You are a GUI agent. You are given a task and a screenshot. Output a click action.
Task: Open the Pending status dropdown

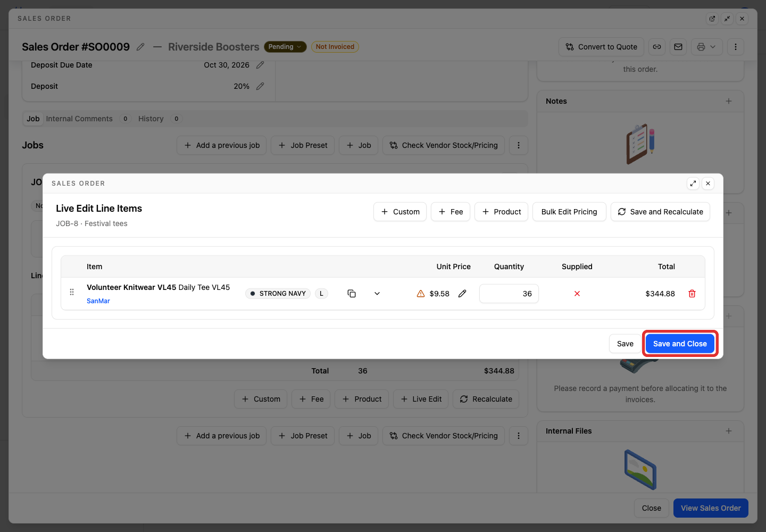pyautogui.click(x=285, y=47)
